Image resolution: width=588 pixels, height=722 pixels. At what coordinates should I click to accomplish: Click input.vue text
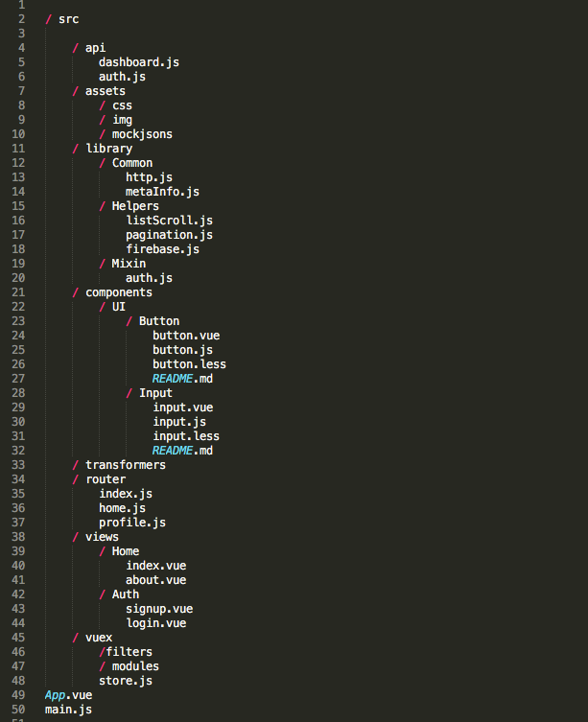tap(182, 408)
